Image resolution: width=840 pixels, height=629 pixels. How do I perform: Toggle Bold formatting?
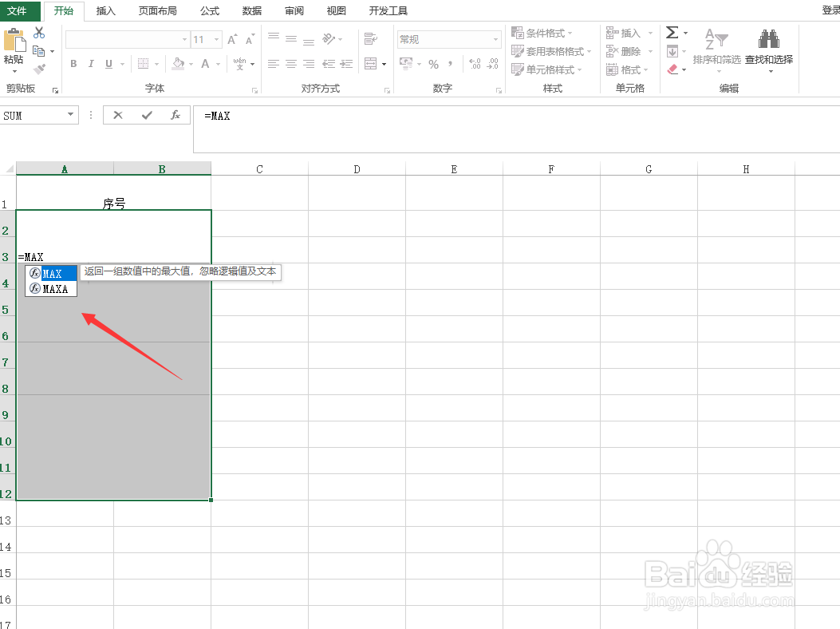pos(73,64)
